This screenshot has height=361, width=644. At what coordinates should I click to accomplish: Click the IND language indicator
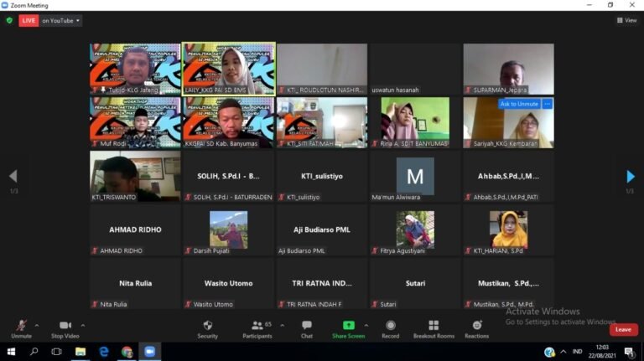(x=577, y=352)
